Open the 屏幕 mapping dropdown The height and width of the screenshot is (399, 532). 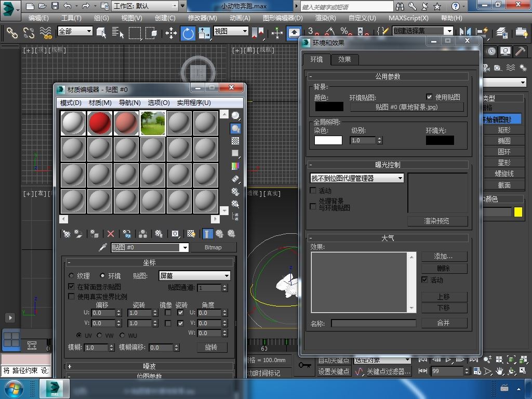click(x=194, y=276)
